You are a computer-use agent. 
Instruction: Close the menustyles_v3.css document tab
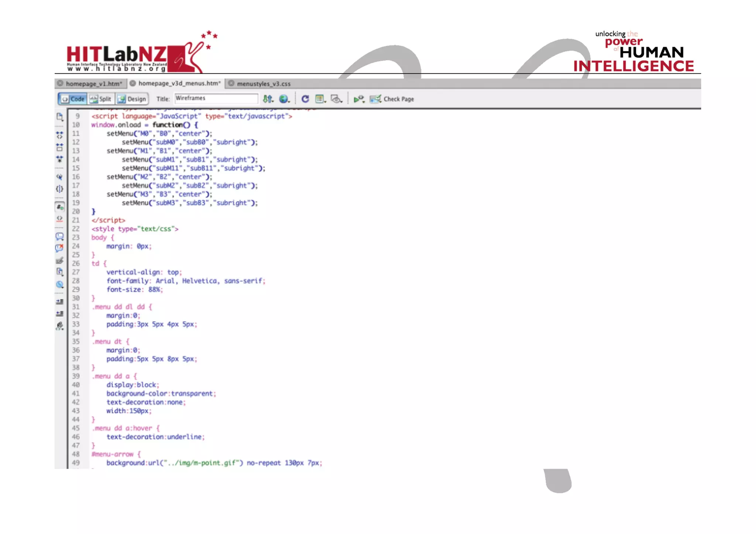pyautogui.click(x=231, y=83)
